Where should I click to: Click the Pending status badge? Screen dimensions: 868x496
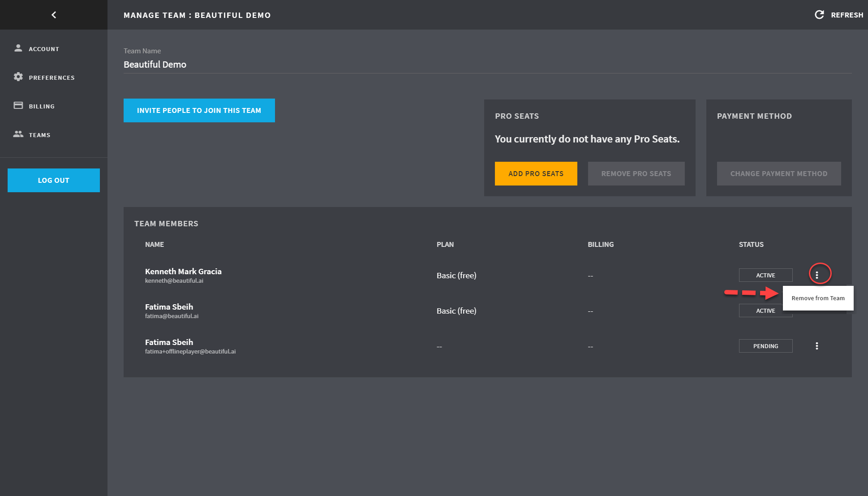pyautogui.click(x=765, y=346)
